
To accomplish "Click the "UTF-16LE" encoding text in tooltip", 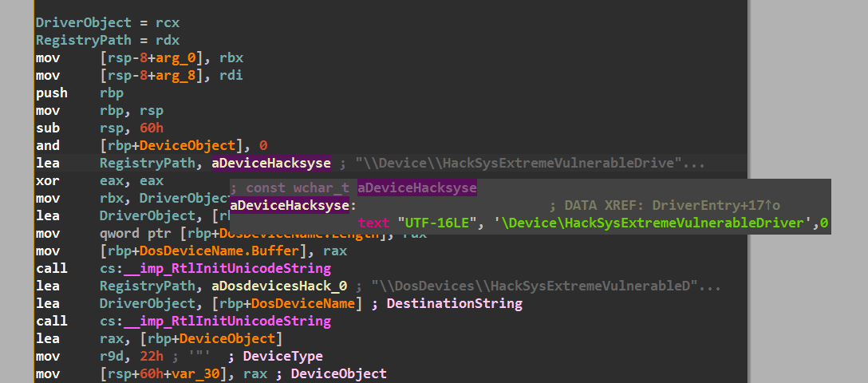I will 438,223.
